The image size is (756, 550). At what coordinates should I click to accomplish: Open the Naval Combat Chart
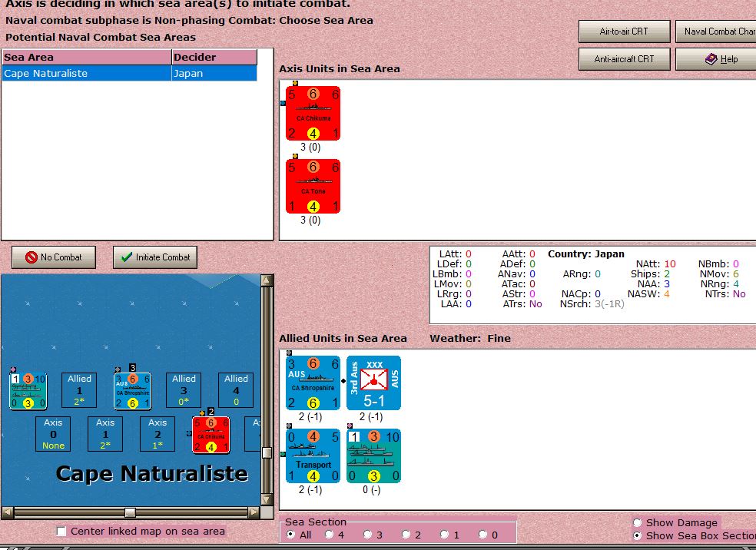(x=716, y=31)
